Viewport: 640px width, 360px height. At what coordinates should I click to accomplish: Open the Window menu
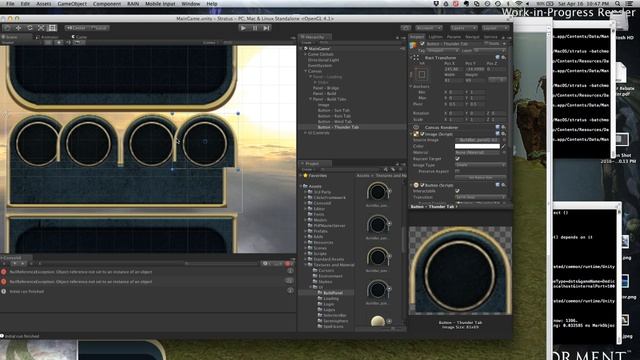pyautogui.click(x=191, y=4)
